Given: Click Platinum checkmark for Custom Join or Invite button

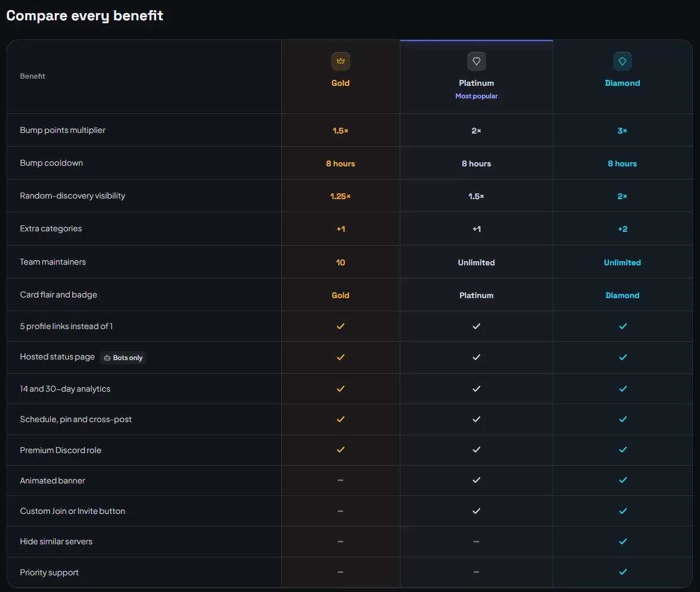Looking at the screenshot, I should (477, 511).
